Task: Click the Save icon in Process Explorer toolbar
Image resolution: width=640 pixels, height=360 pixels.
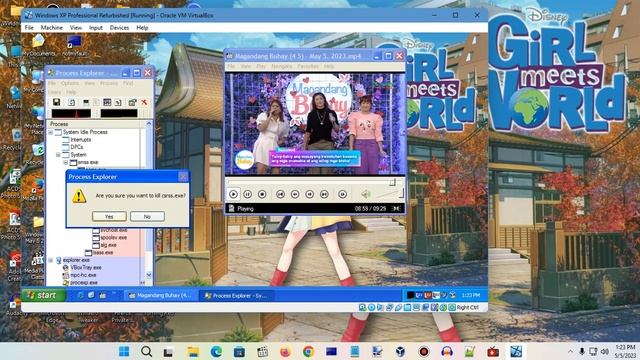Action: 56,102
